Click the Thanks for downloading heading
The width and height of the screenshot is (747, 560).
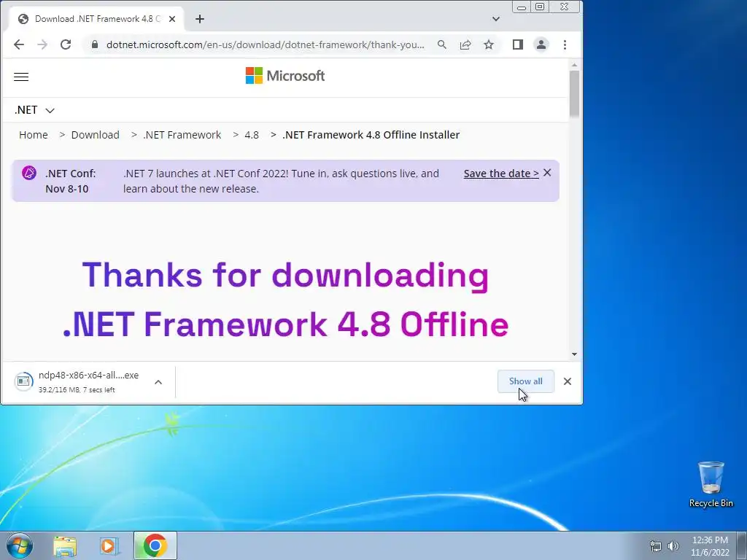(285, 300)
